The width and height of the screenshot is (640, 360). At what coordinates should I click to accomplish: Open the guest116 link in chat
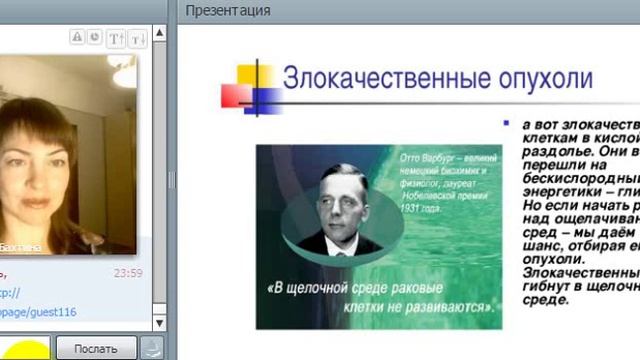(x=38, y=312)
